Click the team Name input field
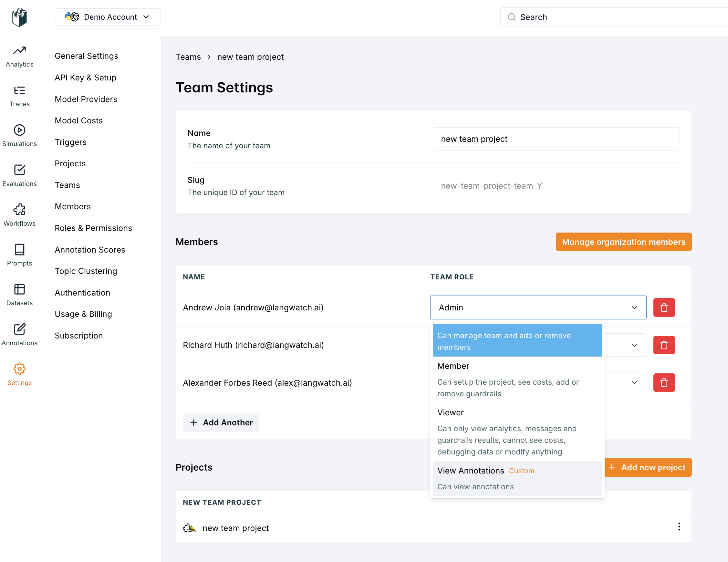Screen dimensions: 728x562 point(556,139)
